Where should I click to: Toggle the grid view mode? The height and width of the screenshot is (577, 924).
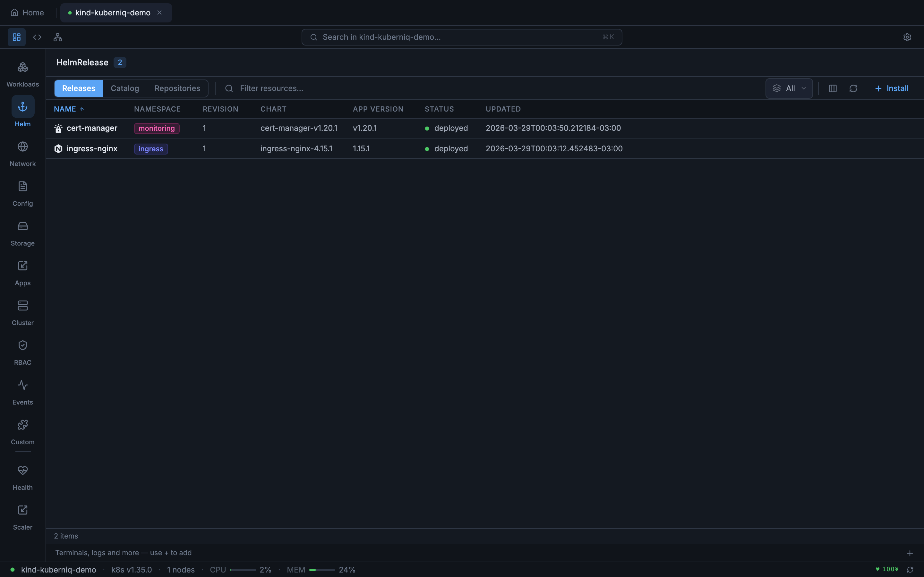16,37
